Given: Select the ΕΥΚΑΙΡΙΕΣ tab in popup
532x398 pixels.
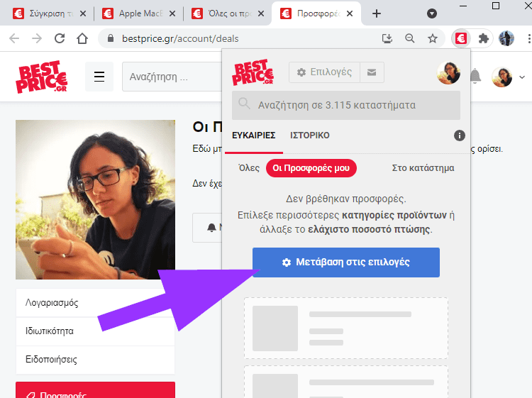Looking at the screenshot, I should (x=254, y=136).
